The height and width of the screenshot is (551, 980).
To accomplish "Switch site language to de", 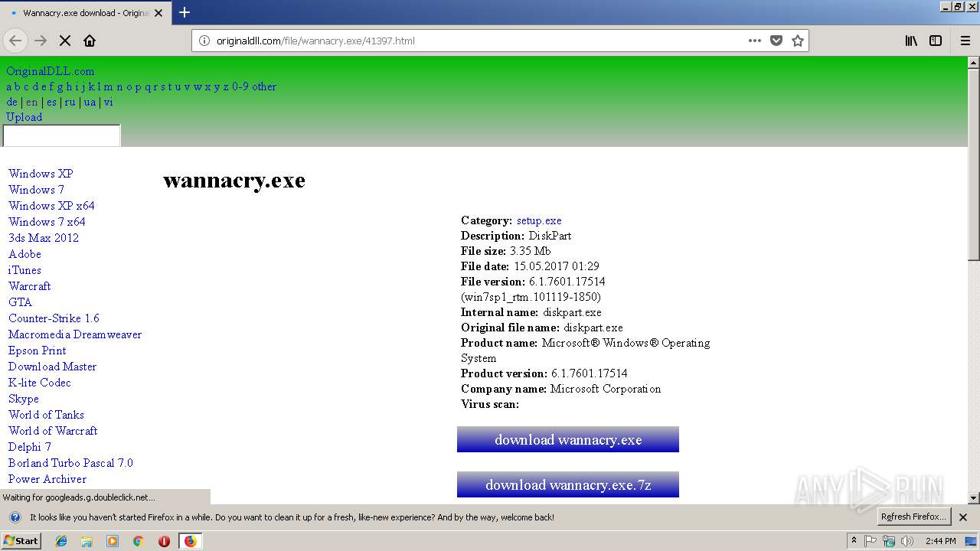I will click(12, 102).
